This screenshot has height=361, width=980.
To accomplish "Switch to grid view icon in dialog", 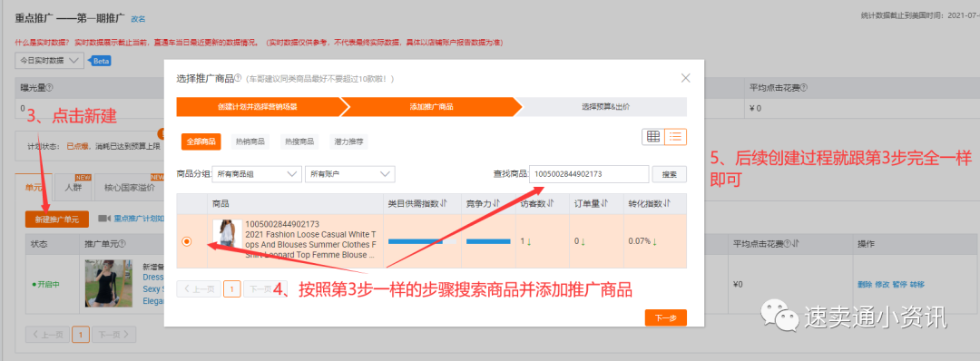I will 653,137.
